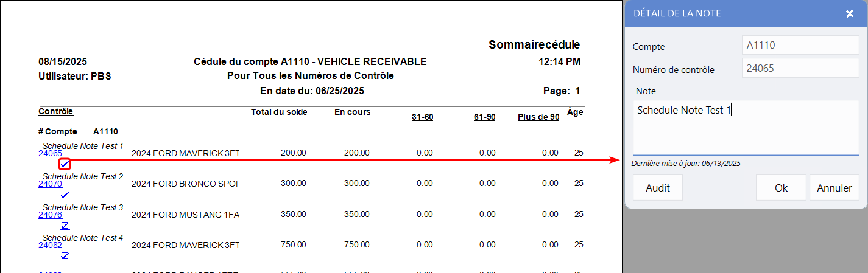Open control number link 24065
The image size is (868, 273).
(50, 153)
